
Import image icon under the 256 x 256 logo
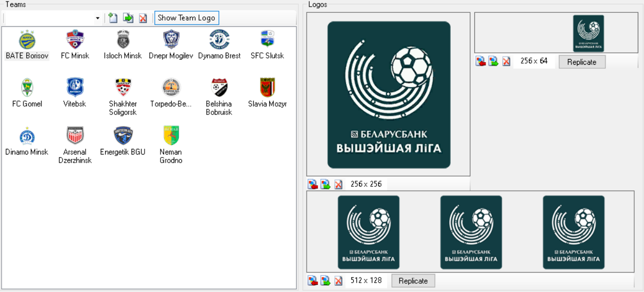coord(313,184)
